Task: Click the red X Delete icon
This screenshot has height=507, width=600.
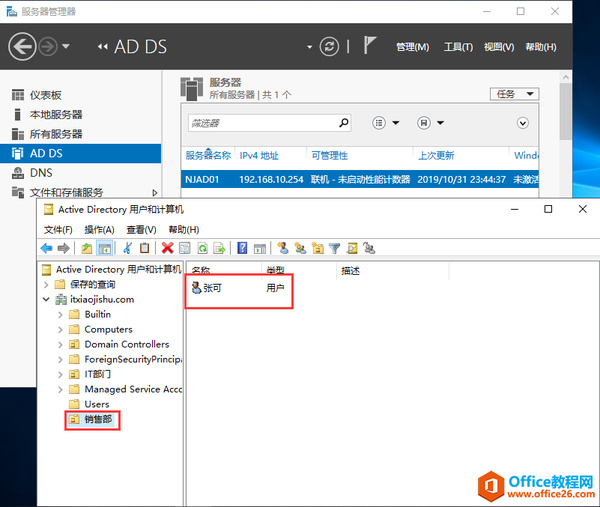Action: point(167,248)
